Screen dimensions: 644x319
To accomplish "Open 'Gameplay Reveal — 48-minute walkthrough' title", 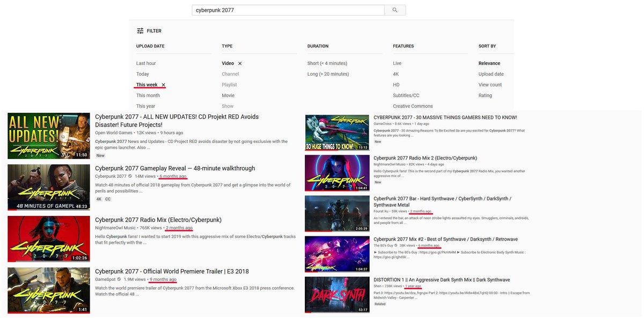I will (x=175, y=169).
